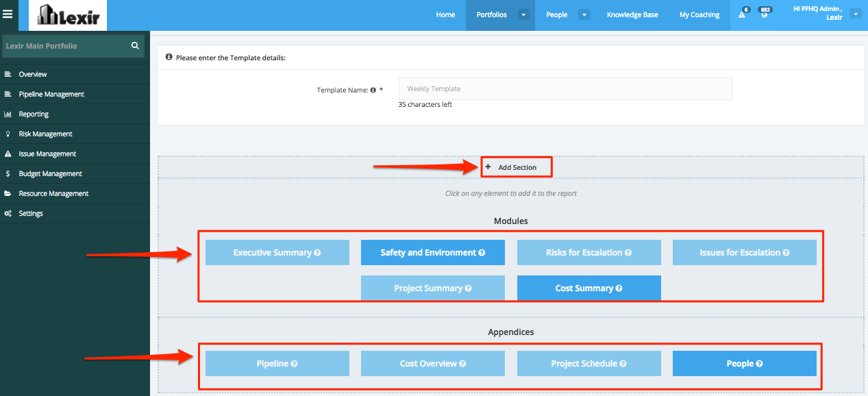Open Resource Management in the sidebar
This screenshot has width=868, height=396.
click(x=75, y=193)
